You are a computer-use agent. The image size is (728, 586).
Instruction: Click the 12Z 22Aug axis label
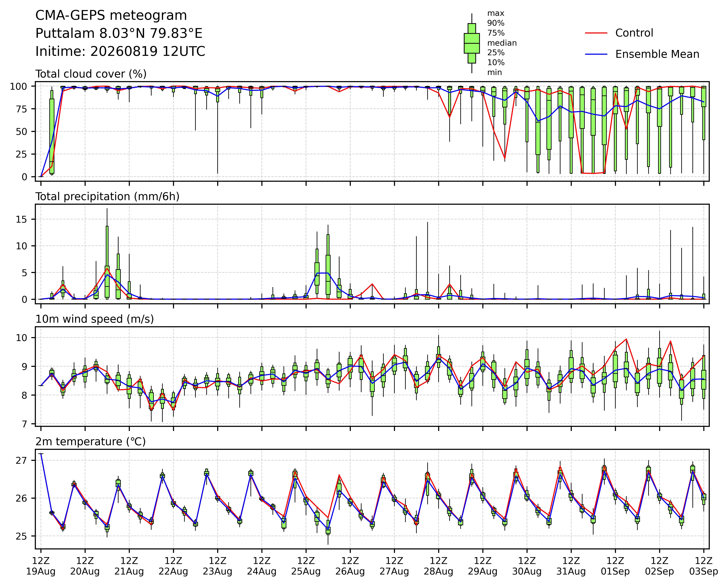(174, 566)
